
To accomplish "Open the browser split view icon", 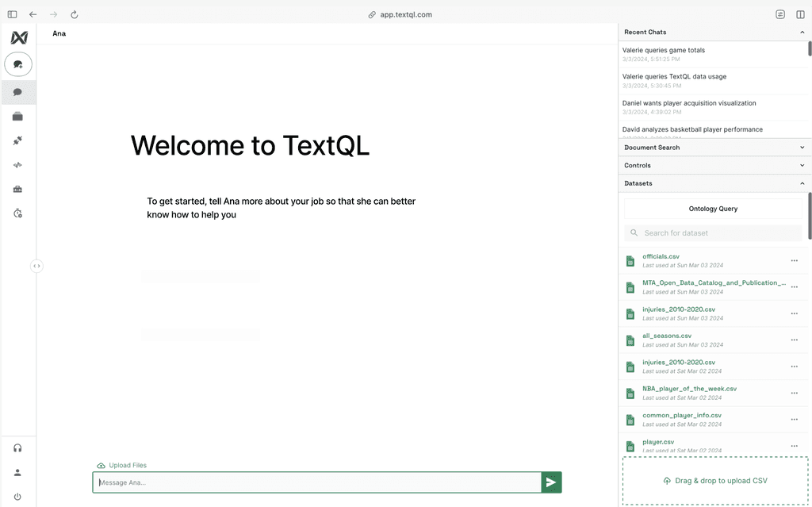I will pyautogui.click(x=800, y=14).
